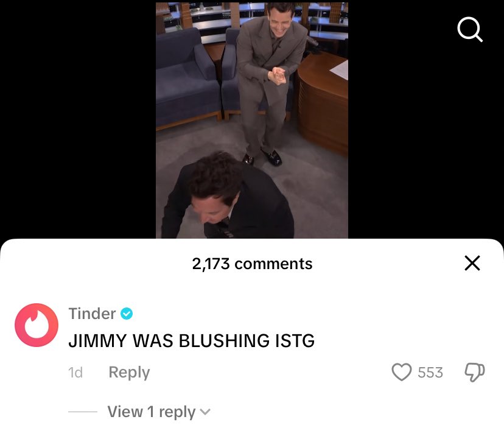Viewport: 504px width, 428px height.
Task: Tap the divider line before View 1 reply
Action: click(x=83, y=412)
